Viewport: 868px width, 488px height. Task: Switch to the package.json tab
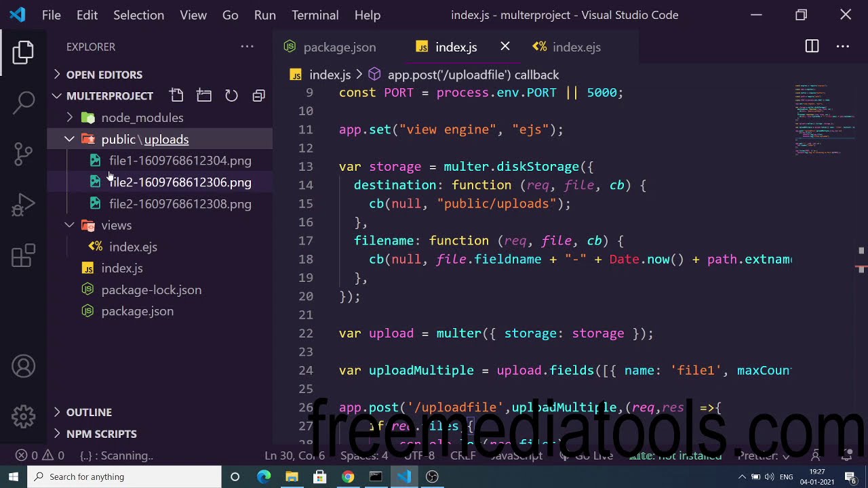(x=339, y=47)
